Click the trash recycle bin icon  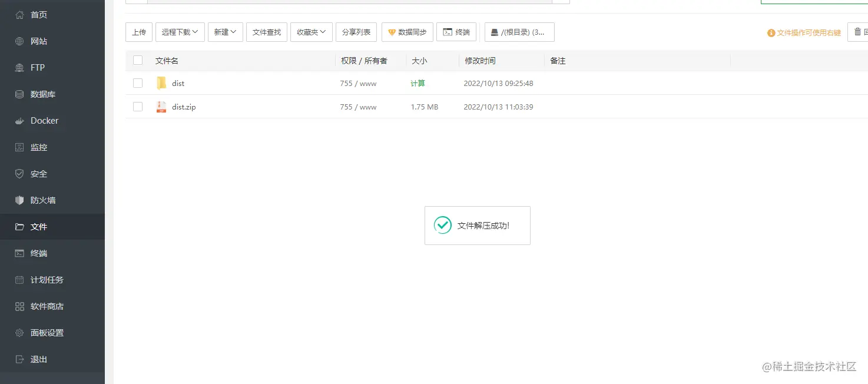point(857,32)
